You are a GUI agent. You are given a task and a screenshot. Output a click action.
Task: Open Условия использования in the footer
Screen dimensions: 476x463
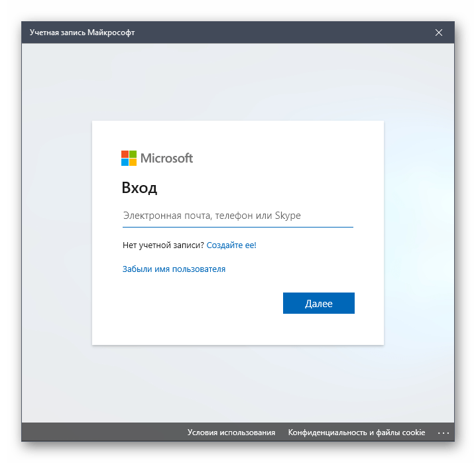pyautogui.click(x=231, y=432)
